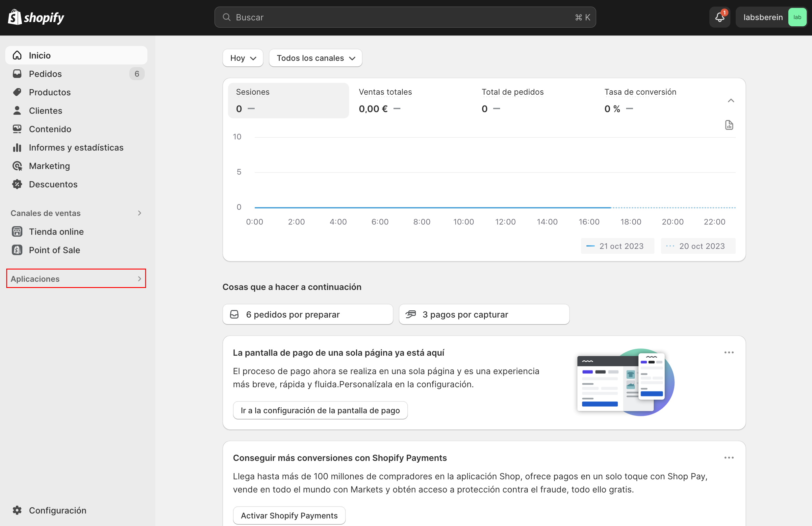Open the Todos los canales dropdown
The image size is (812, 526).
[315, 58]
